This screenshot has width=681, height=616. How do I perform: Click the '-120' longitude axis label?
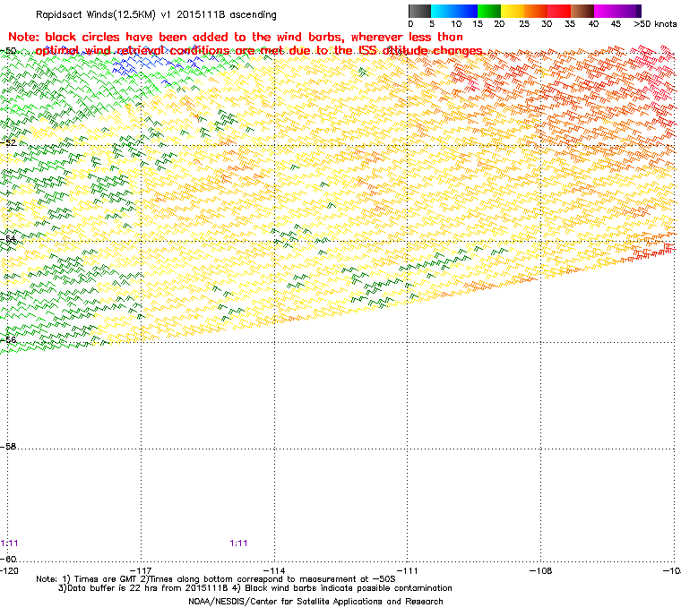click(x=9, y=571)
